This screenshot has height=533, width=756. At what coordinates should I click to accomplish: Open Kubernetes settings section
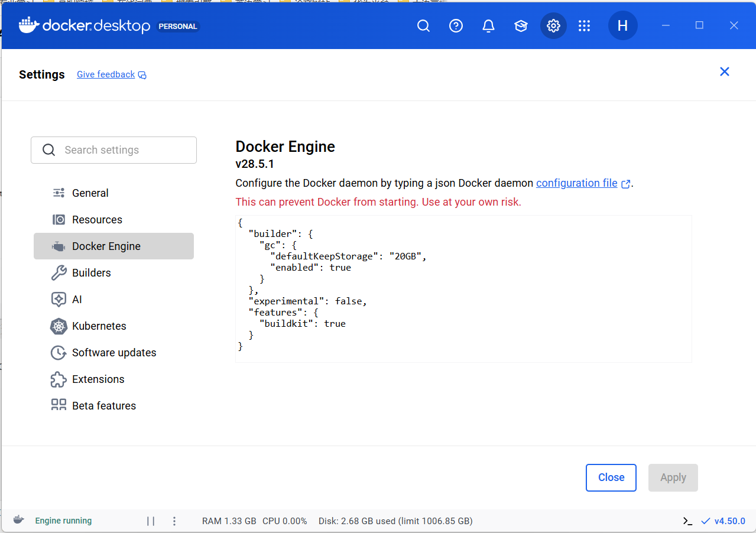113,326
